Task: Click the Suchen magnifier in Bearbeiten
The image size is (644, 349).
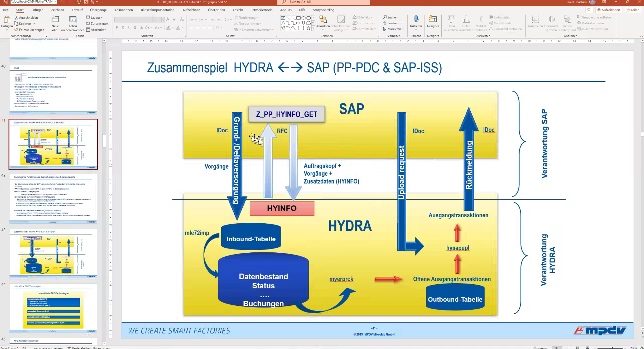Action: coord(385,17)
